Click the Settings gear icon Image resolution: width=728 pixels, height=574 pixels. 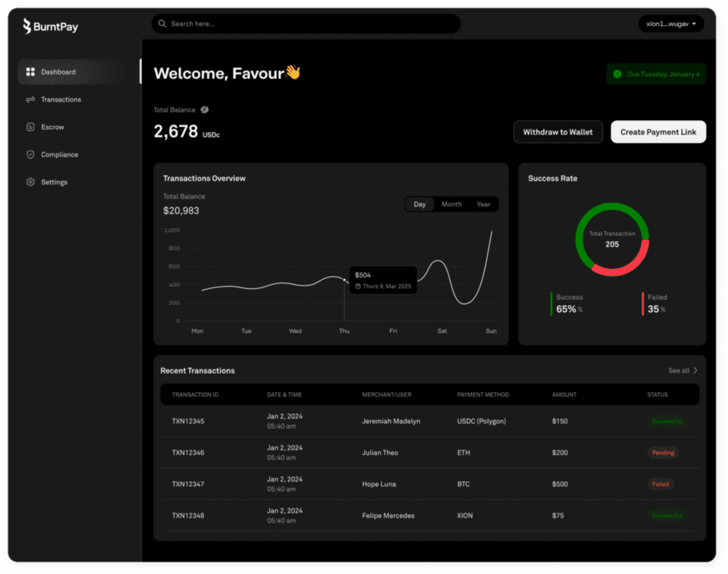pyautogui.click(x=30, y=182)
